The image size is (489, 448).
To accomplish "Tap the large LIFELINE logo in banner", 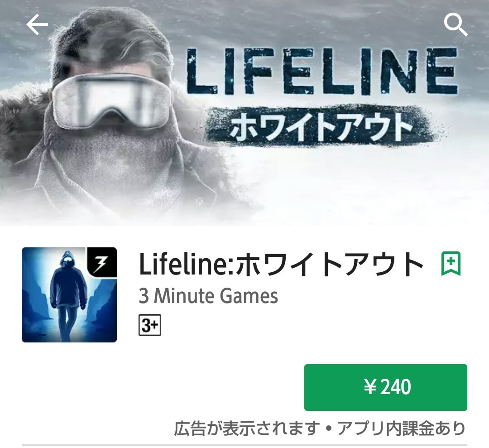I will [321, 71].
